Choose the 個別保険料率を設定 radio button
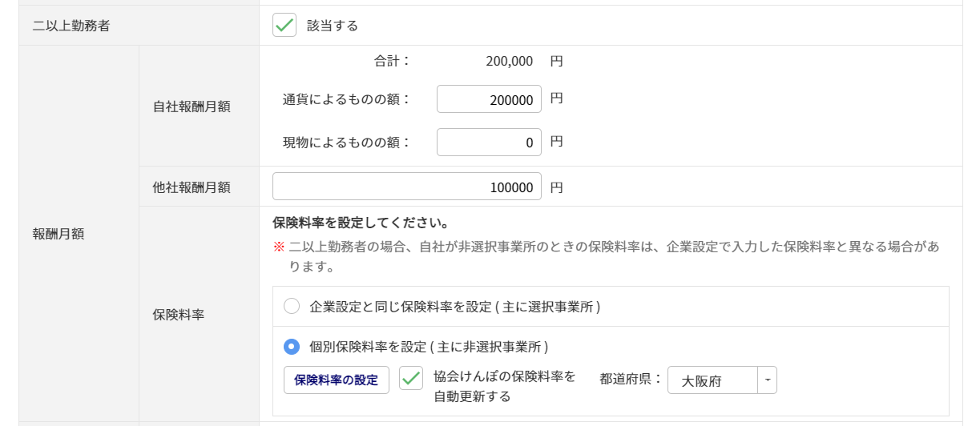Viewport: 980px width, 426px height. pos(292,347)
